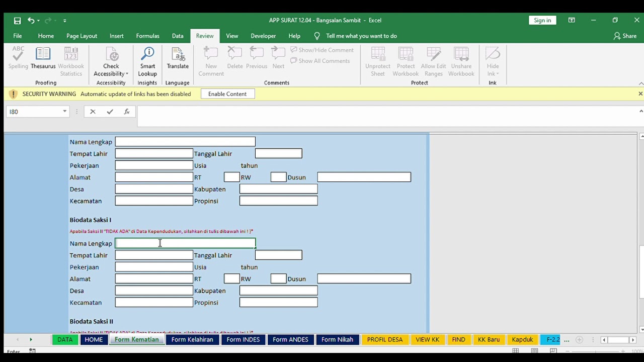Open Ribbon Display Options icon
The width and height of the screenshot is (644, 362).
(572, 20)
